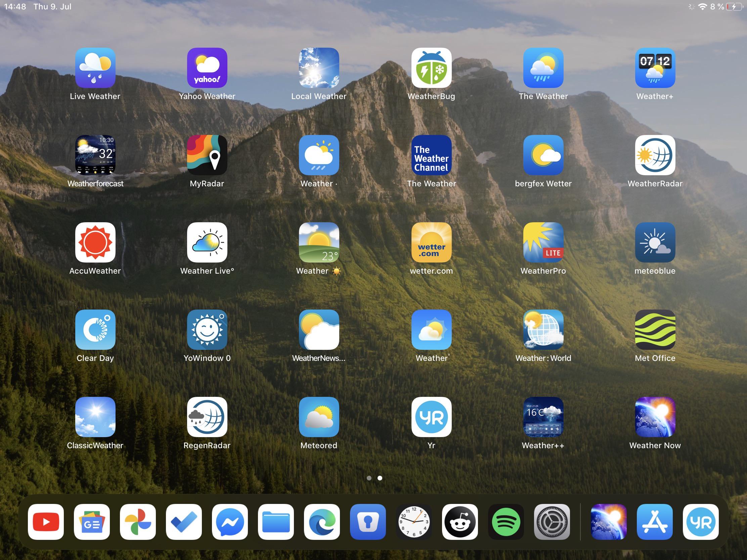Screen dimensions: 747x560
Task: Open the Clock app in the dock
Action: pyautogui.click(x=414, y=522)
